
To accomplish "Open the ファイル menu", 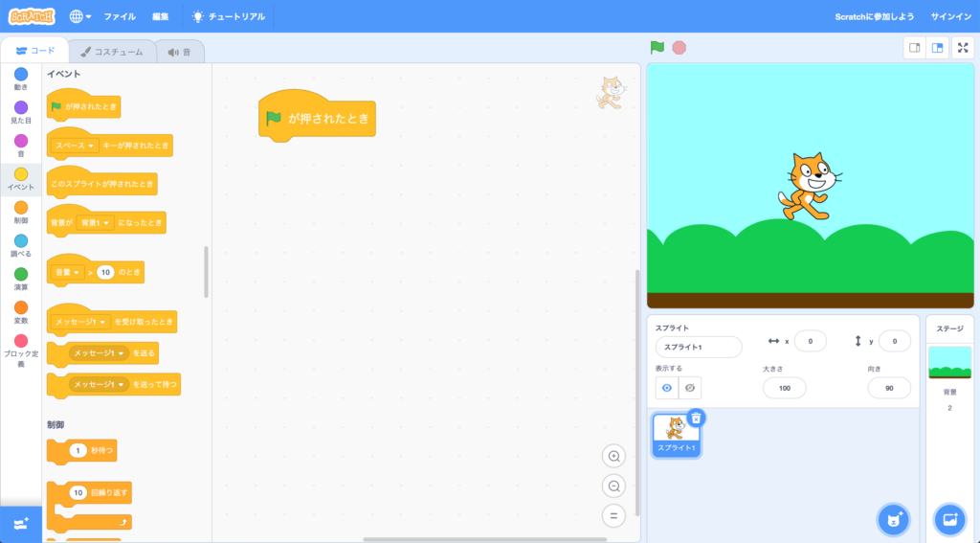I will tap(120, 17).
